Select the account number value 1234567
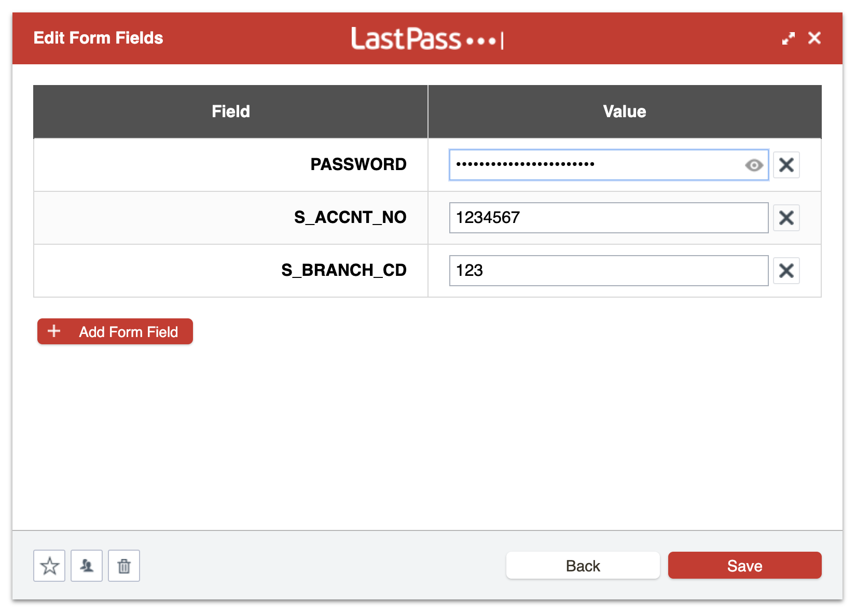This screenshot has height=616, width=856. tap(609, 218)
